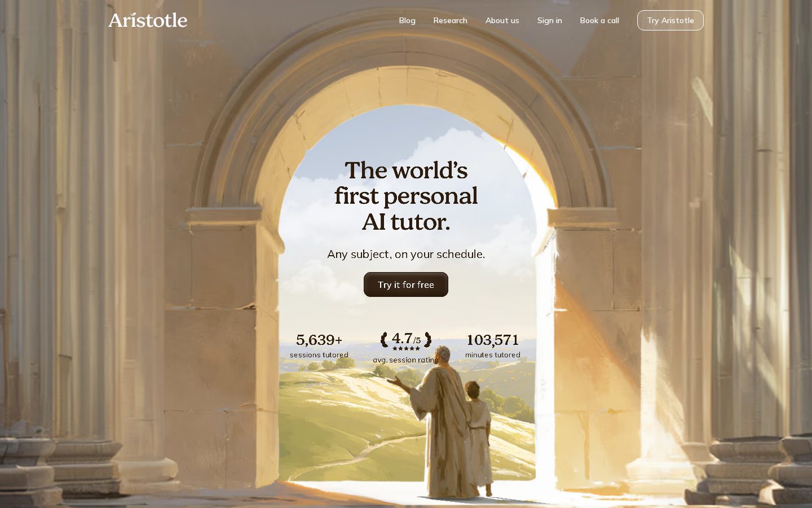Open the Book a call link

(599, 20)
